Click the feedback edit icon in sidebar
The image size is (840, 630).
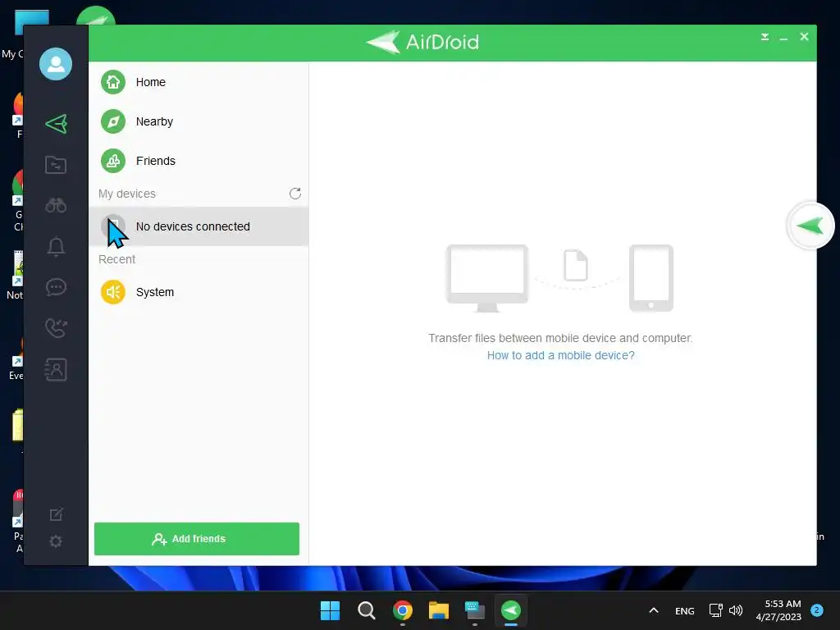coord(56,514)
